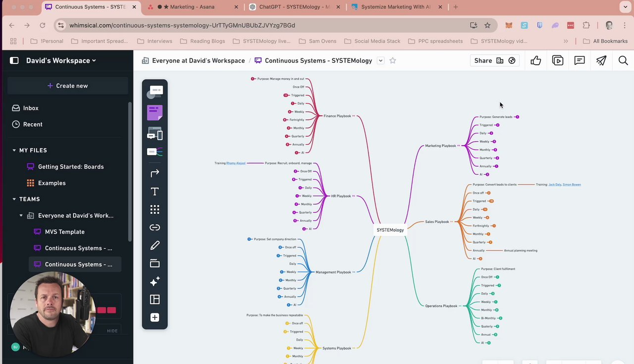Toggle the Whimsical sidebar panel

point(14,60)
